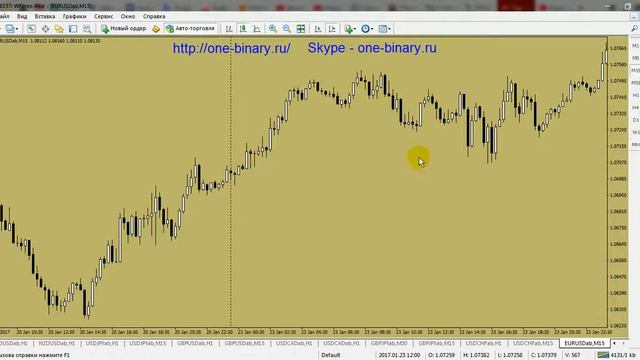This screenshot has width=640, height=360.
Task: Click the C: 1.07379 close price value
Action: (543, 355)
